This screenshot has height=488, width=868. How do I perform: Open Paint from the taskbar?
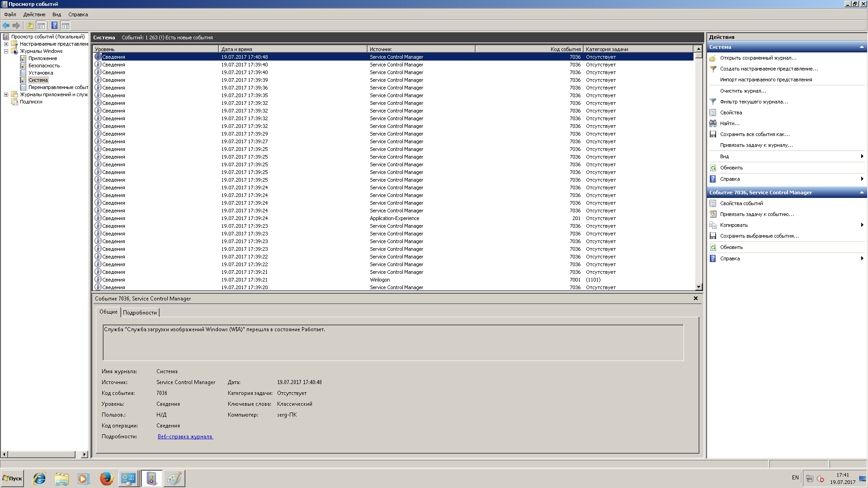point(174,479)
